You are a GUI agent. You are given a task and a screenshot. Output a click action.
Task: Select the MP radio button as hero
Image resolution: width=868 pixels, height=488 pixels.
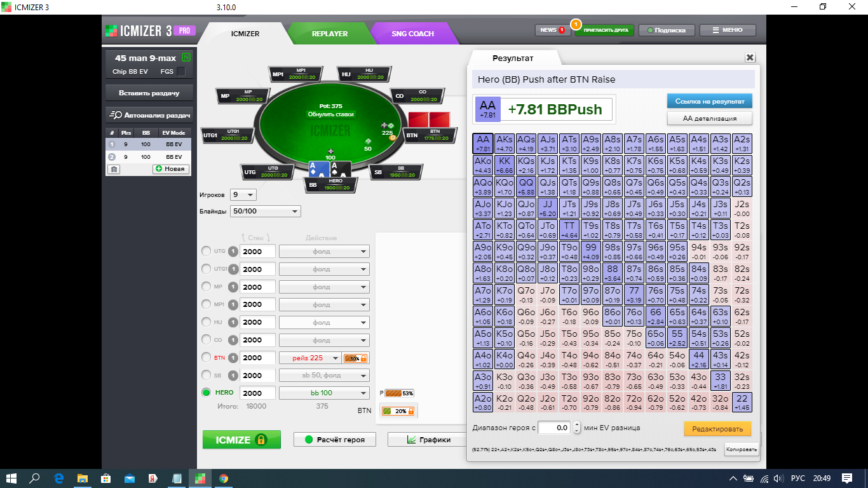point(206,287)
